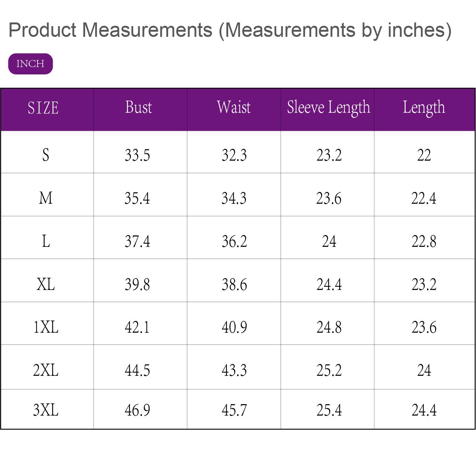The height and width of the screenshot is (476, 476).
Task: Select the S size row label
Action: [46, 155]
